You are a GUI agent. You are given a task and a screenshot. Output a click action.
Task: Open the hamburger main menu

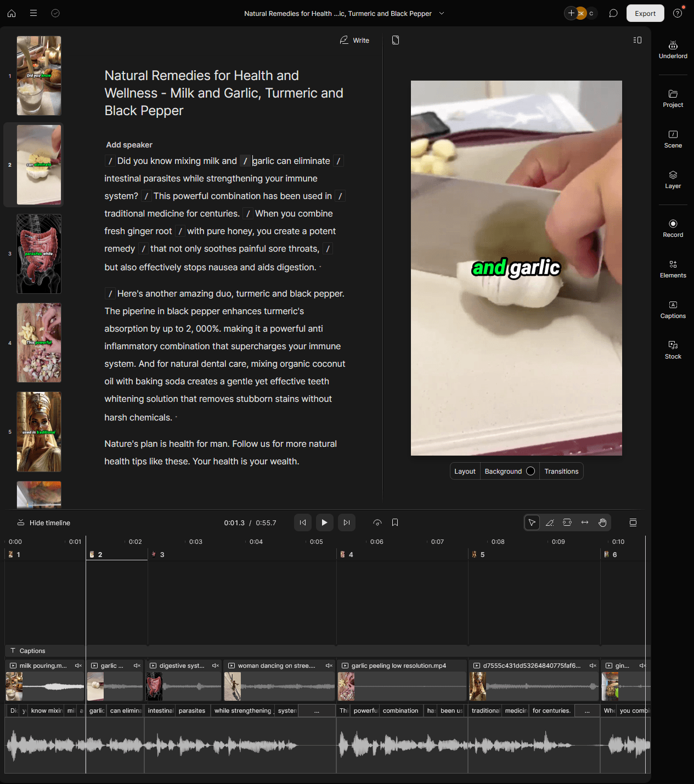(x=33, y=13)
